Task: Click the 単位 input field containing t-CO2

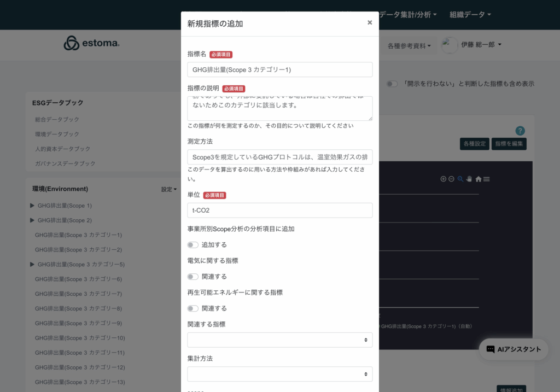Action: pyautogui.click(x=279, y=210)
